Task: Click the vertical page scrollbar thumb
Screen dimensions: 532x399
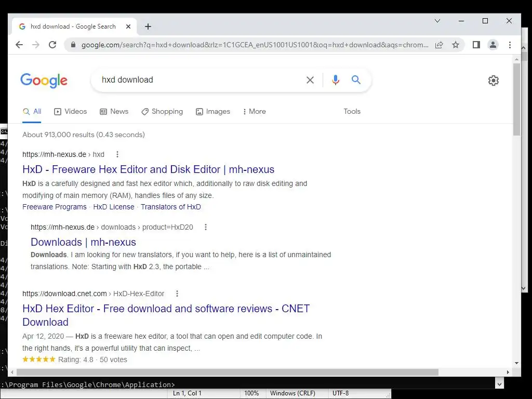Action: pos(516,99)
